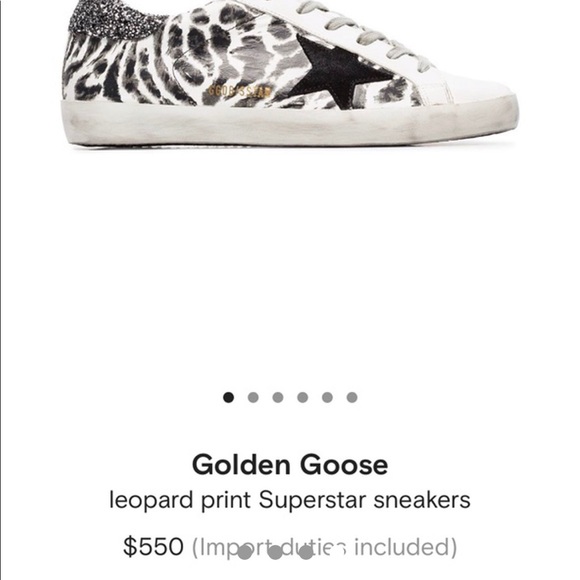The image size is (580, 580).
Task: Open the sneaker product photo
Action: tap(290, 74)
